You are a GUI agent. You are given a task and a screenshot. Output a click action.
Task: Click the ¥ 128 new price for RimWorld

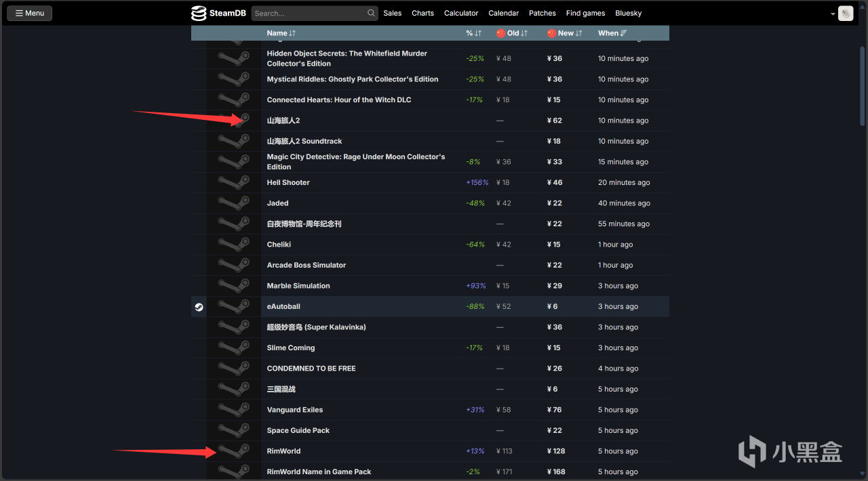point(556,451)
